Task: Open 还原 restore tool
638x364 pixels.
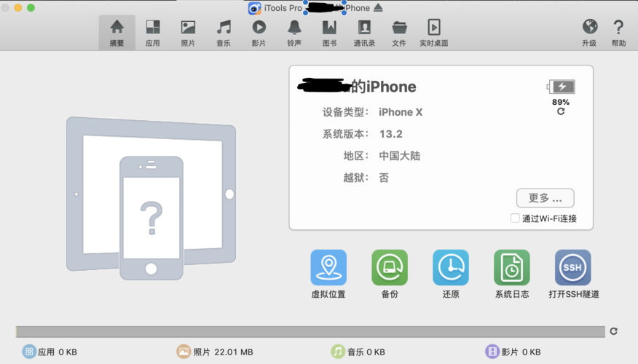Action: tap(451, 268)
